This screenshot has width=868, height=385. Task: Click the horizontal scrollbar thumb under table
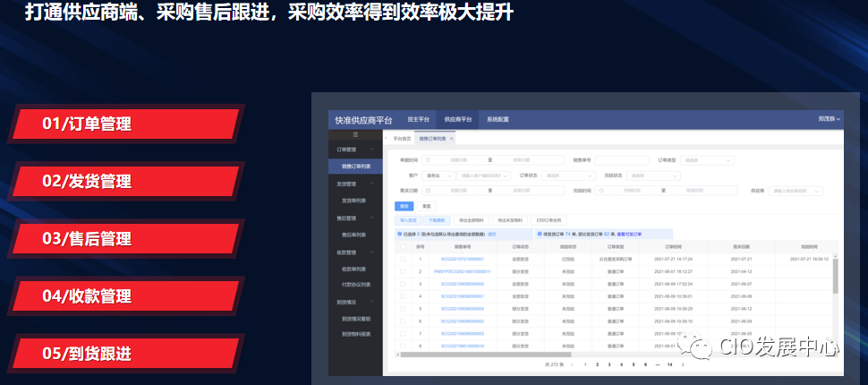(x=486, y=355)
